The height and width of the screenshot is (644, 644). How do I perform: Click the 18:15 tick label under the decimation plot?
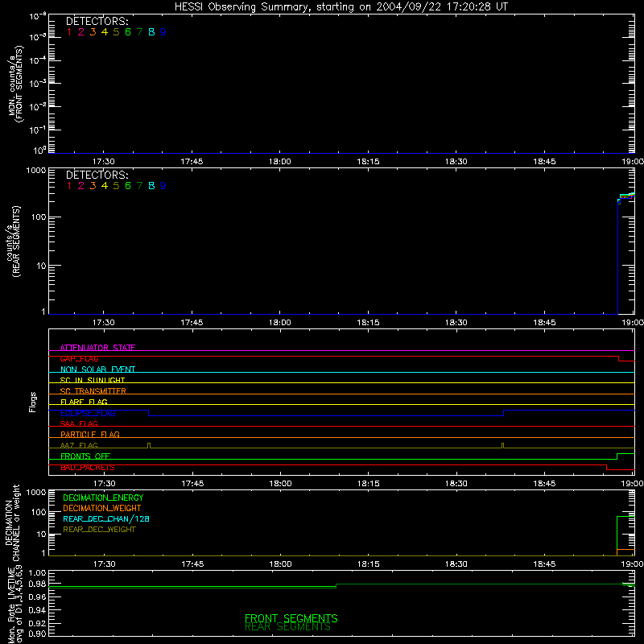click(x=369, y=564)
